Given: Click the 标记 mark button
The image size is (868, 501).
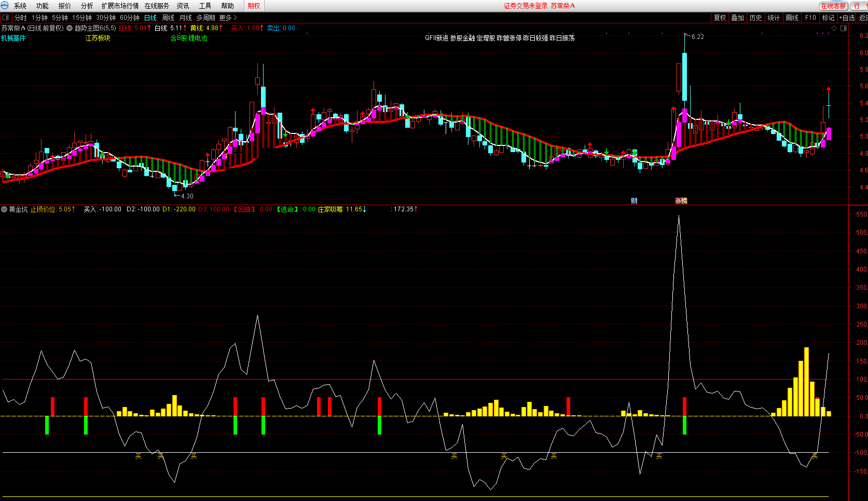Looking at the screenshot, I should point(828,18).
